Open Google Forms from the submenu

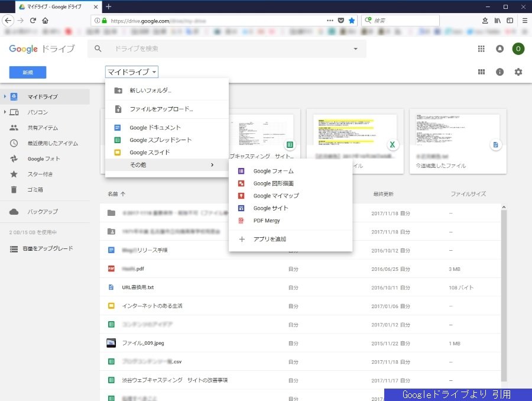(x=290, y=171)
